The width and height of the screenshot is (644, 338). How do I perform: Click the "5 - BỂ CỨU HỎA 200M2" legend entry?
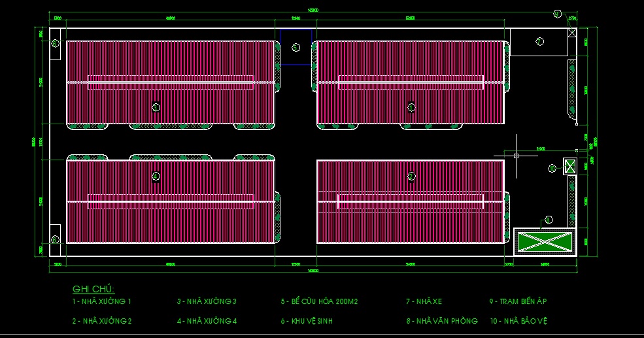pyautogui.click(x=320, y=302)
